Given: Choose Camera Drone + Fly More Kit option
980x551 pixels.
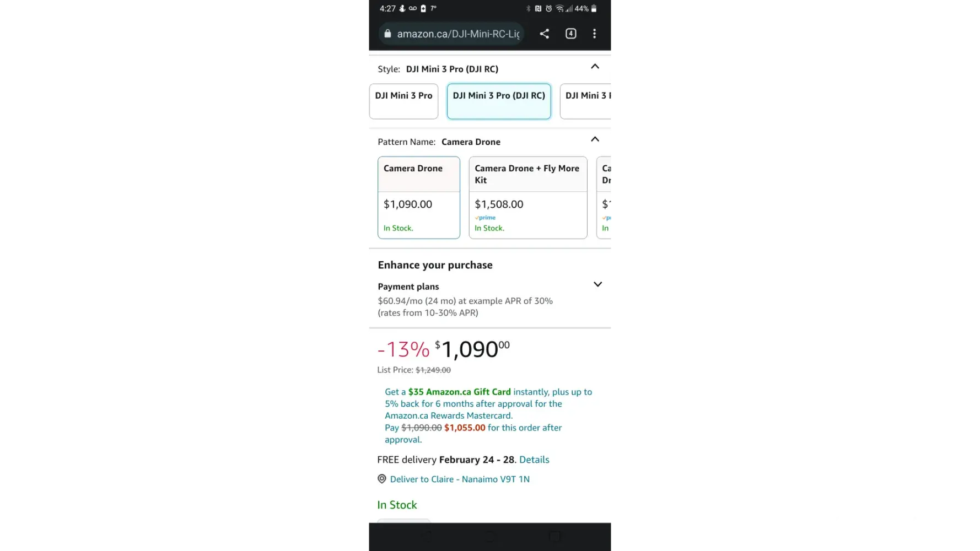Looking at the screenshot, I should pyautogui.click(x=527, y=197).
